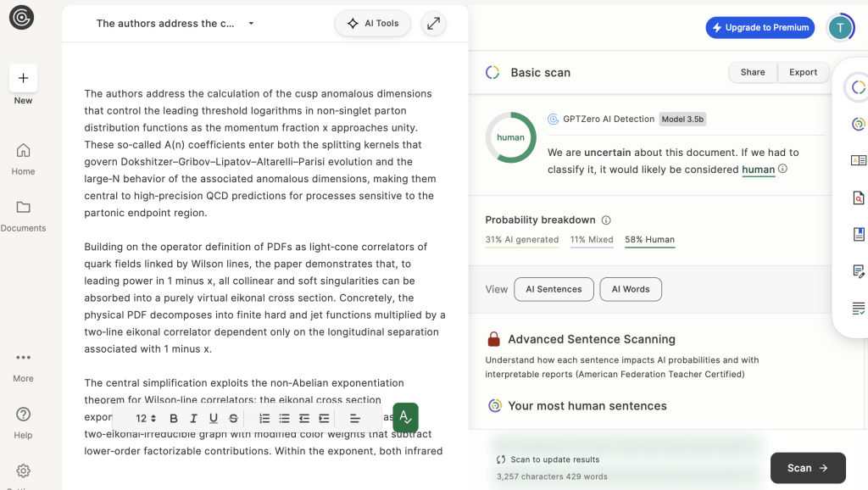The image size is (868, 490).
Task: Toggle underline formatting
Action: [213, 419]
